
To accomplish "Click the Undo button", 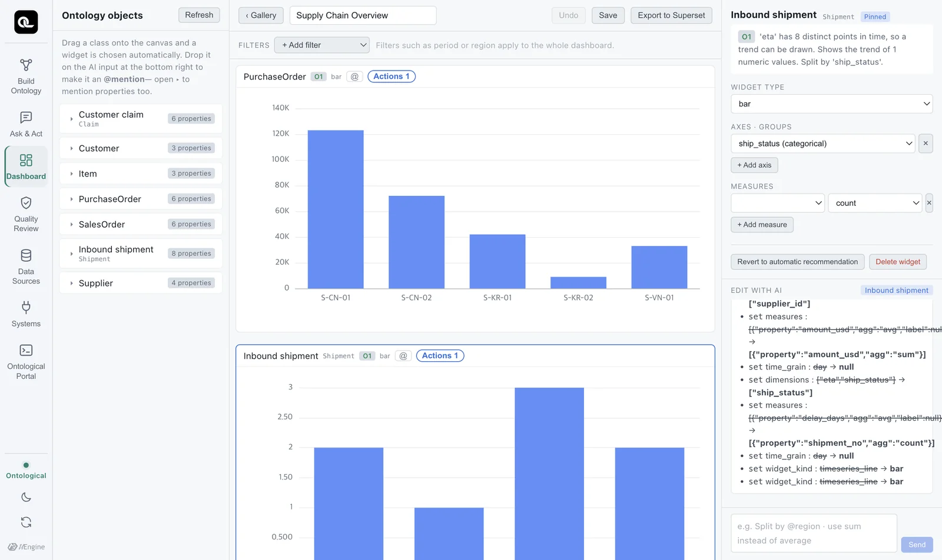I will coord(569,15).
